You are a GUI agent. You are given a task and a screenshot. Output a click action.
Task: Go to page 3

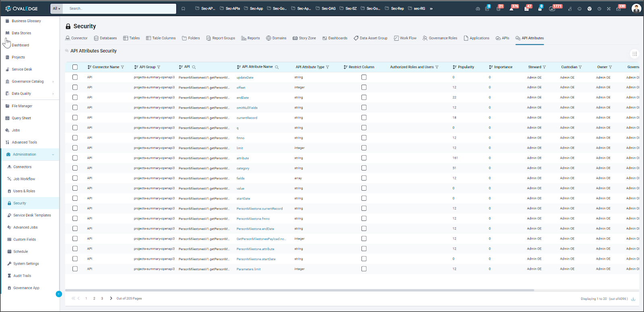(x=102, y=298)
